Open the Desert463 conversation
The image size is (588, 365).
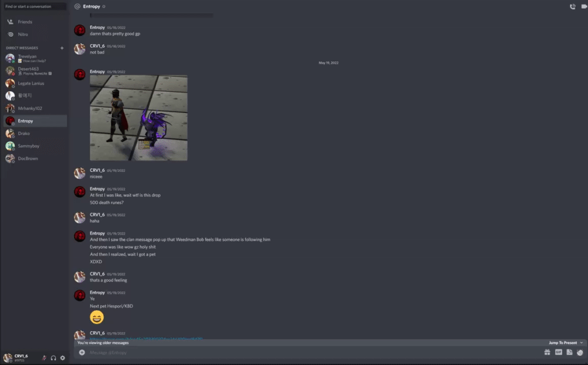[35, 71]
